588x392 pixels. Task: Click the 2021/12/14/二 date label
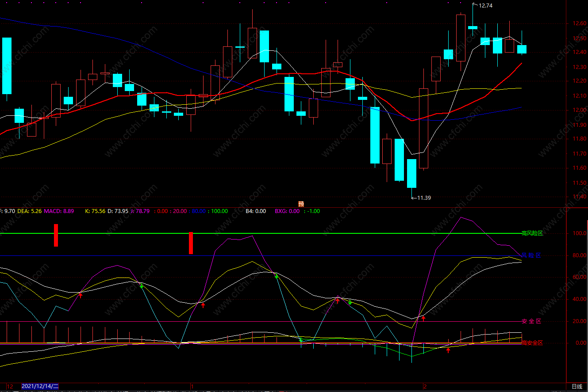click(40, 386)
